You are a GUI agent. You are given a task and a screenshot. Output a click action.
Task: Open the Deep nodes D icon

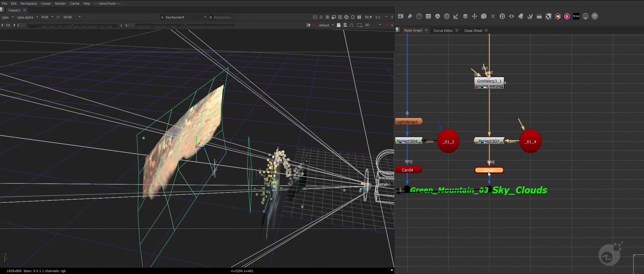coord(502,16)
